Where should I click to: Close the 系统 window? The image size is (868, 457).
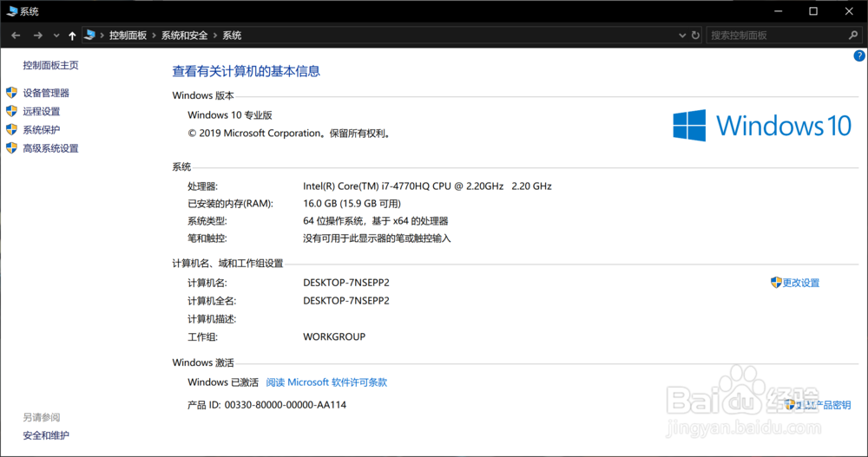click(x=849, y=11)
